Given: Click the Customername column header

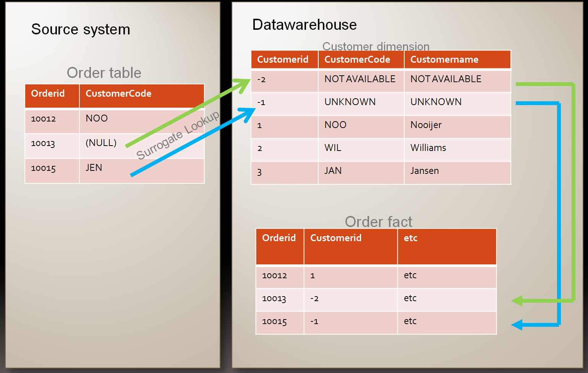Looking at the screenshot, I should pyautogui.click(x=444, y=60).
